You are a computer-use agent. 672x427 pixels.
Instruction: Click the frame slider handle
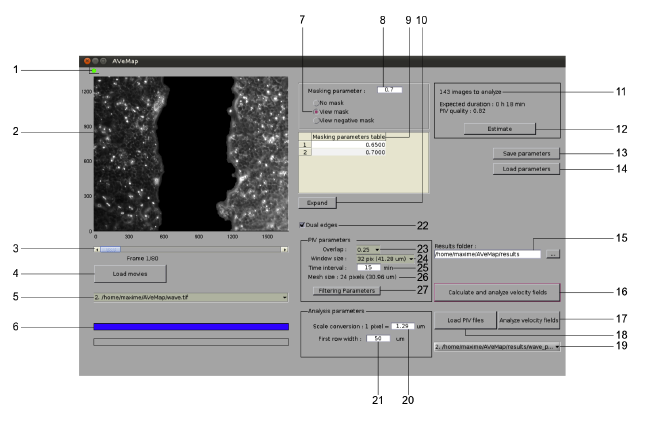click(x=110, y=248)
